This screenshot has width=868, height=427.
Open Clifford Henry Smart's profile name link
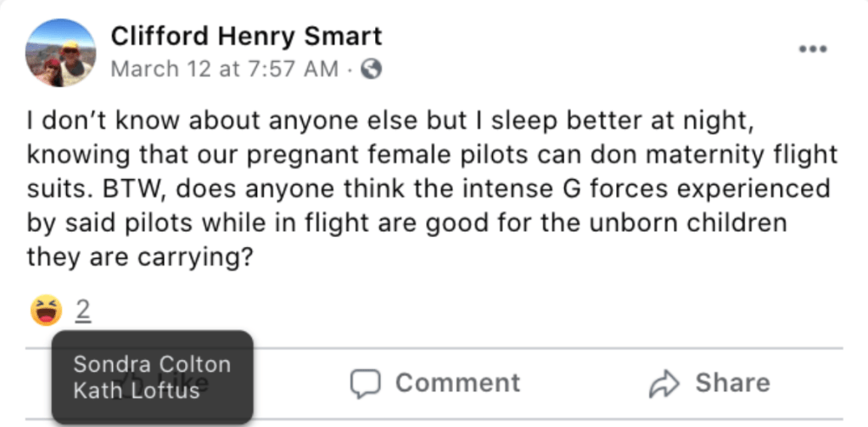[x=247, y=37]
